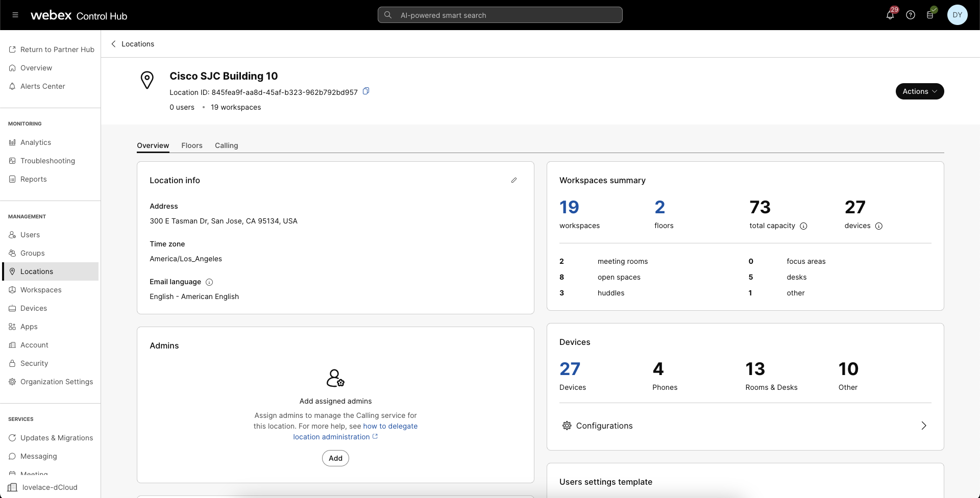The width and height of the screenshot is (980, 498).
Task: Open the Actions dropdown
Action: point(920,91)
